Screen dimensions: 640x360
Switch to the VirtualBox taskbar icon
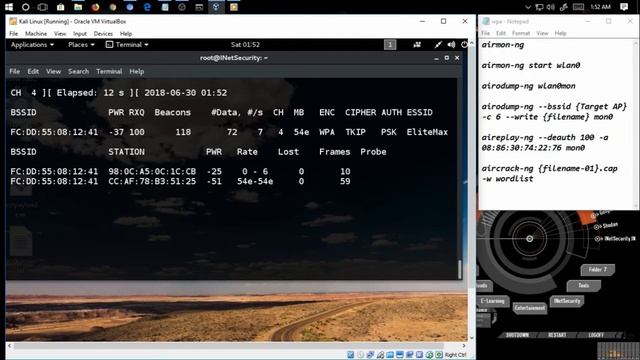216,7
